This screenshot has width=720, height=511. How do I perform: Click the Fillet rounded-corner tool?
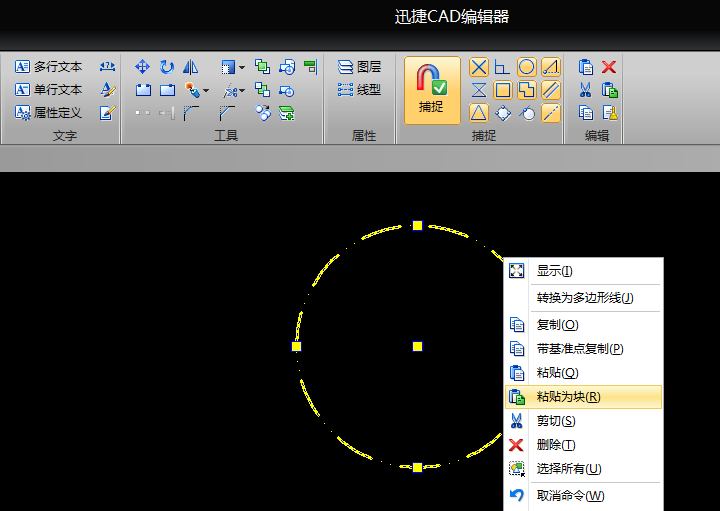coord(191,112)
